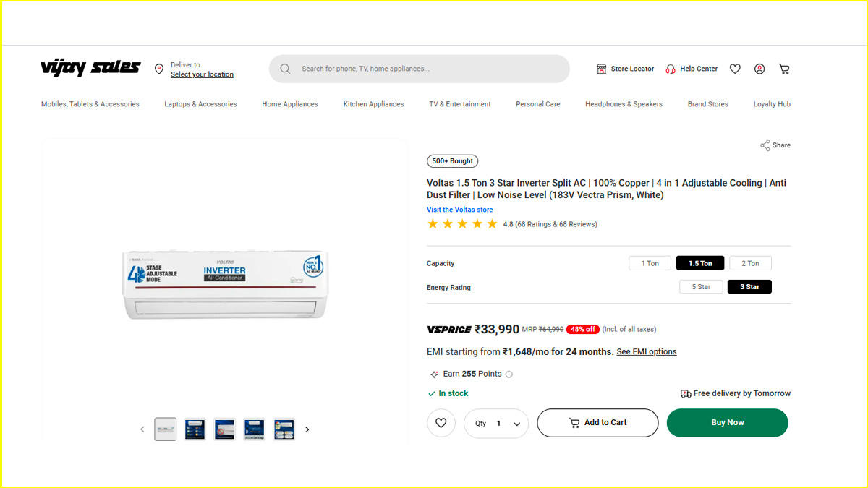Open Headphones & Speakers menu
This screenshot has width=868, height=488.
(x=624, y=104)
